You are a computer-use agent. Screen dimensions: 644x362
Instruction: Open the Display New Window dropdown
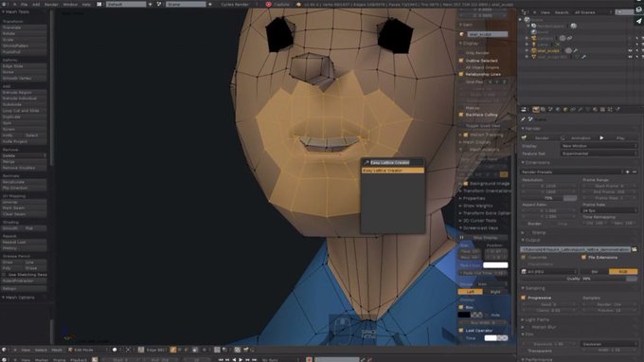[x=599, y=146]
